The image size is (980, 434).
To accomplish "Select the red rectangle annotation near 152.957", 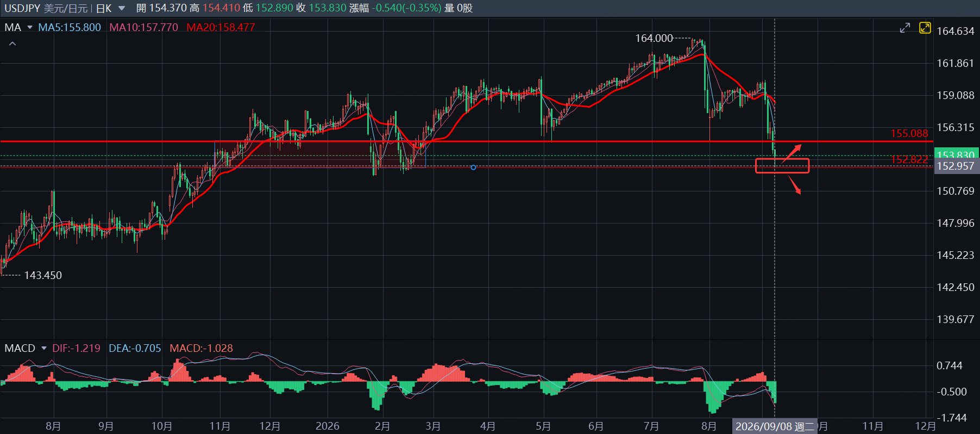I will click(x=782, y=166).
